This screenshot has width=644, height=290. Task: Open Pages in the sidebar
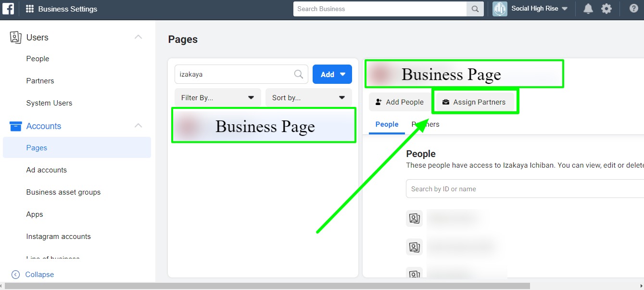(77, 148)
